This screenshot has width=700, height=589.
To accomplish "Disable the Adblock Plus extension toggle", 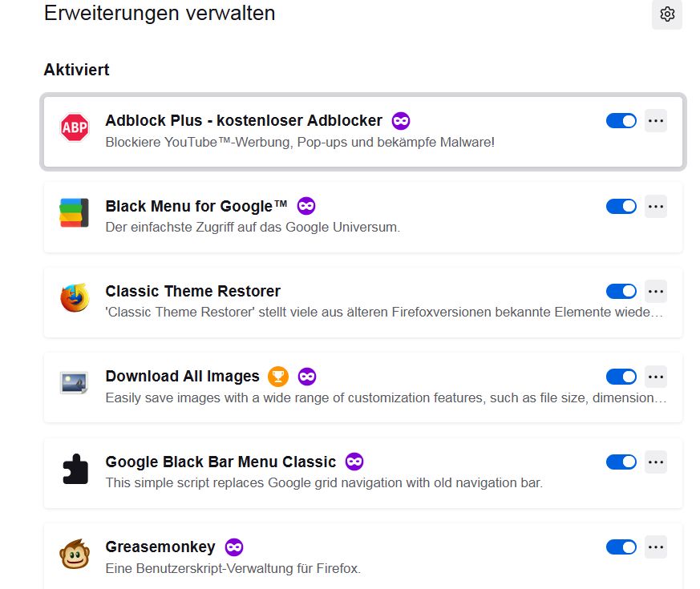I will (x=621, y=121).
